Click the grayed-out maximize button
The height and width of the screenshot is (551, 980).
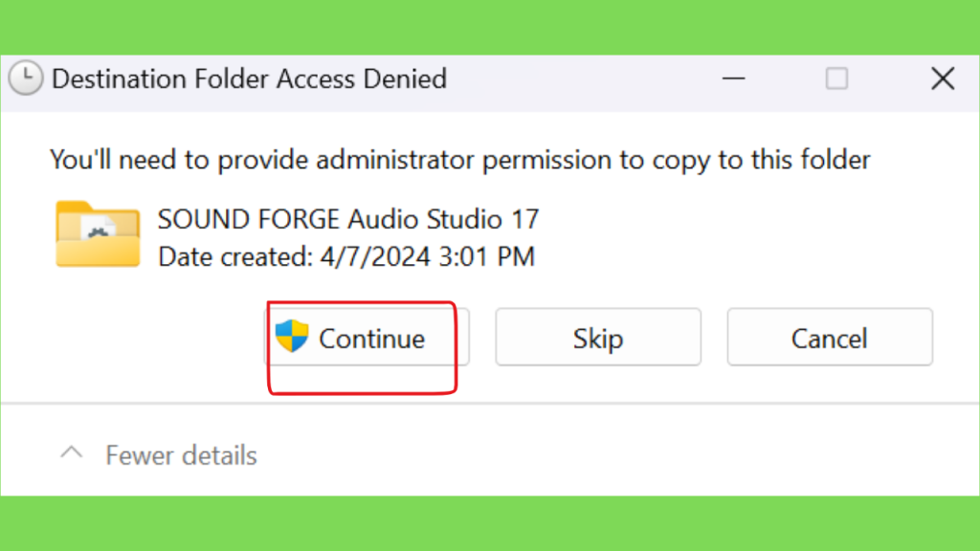click(x=836, y=78)
